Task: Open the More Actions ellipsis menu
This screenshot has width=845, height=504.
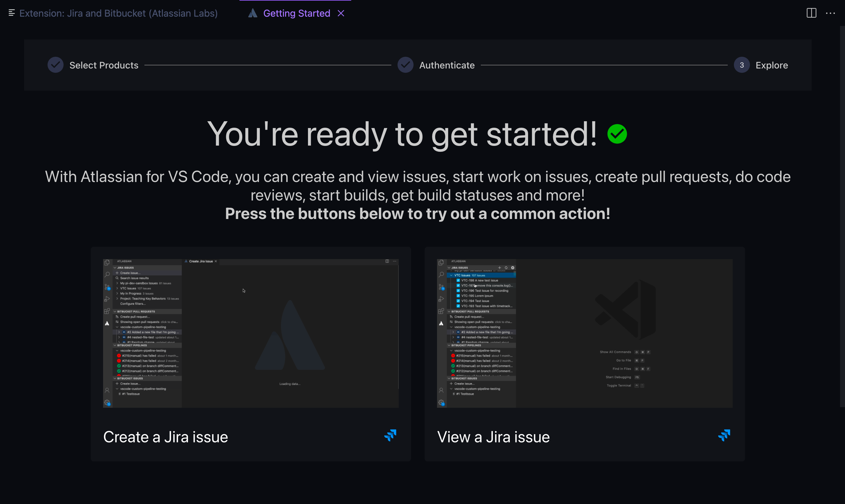Action: (x=830, y=13)
